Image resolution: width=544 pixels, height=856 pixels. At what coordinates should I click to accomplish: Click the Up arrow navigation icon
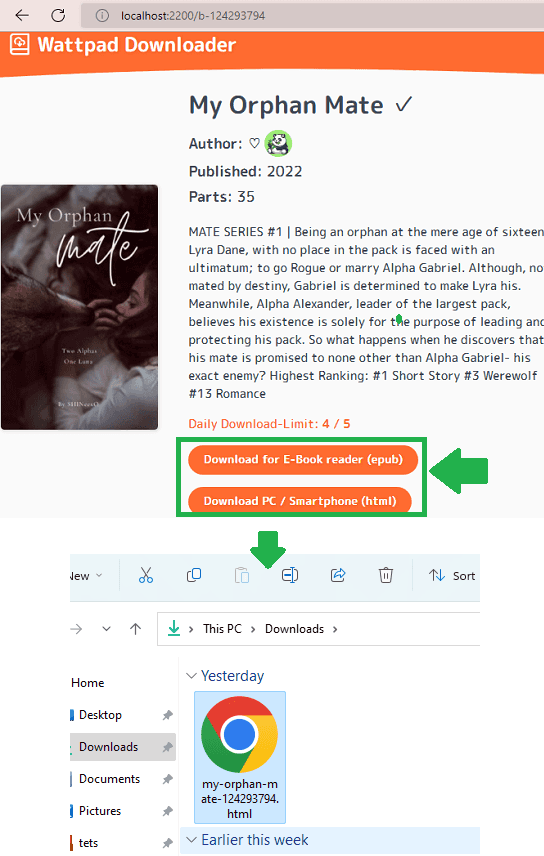click(135, 629)
